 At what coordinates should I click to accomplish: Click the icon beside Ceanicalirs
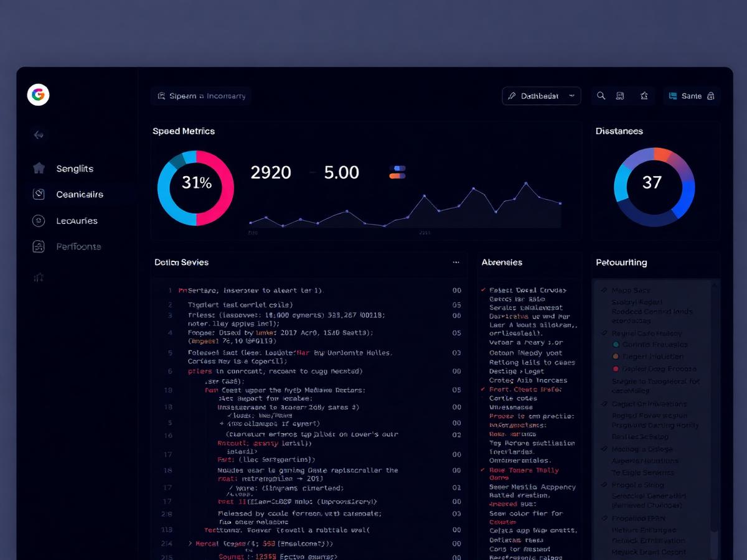click(x=39, y=194)
